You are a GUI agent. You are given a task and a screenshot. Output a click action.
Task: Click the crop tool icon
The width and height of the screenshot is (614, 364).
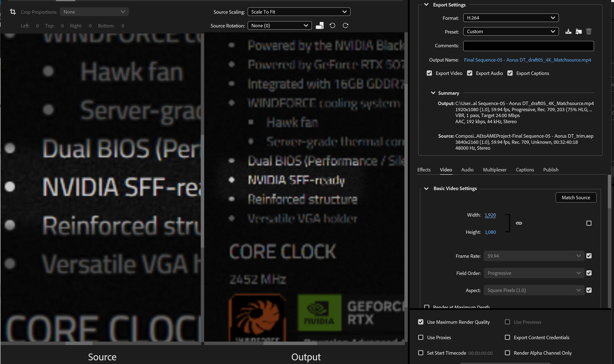(13, 11)
